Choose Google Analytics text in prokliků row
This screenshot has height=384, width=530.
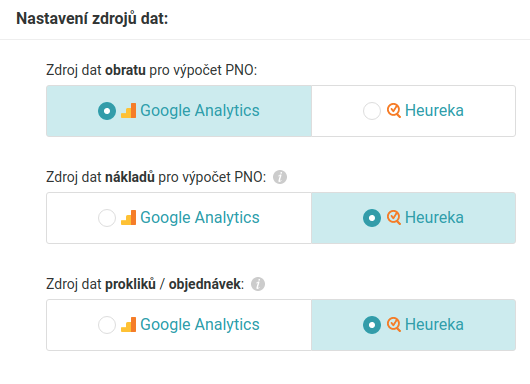coord(200,325)
